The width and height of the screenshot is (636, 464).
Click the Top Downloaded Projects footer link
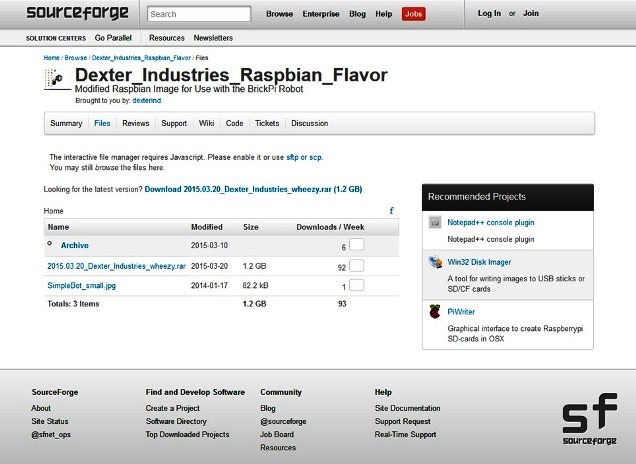coord(187,434)
